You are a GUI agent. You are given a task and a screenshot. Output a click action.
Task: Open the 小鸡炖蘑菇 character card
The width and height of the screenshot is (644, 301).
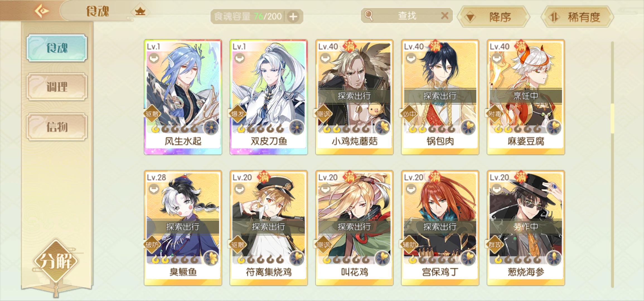pos(354,97)
